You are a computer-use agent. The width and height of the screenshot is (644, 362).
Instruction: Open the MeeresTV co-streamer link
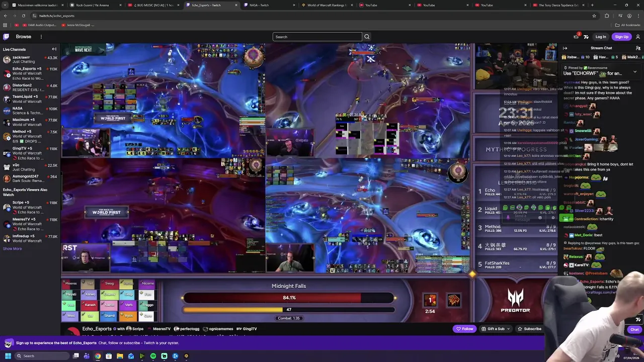[x=158, y=329]
